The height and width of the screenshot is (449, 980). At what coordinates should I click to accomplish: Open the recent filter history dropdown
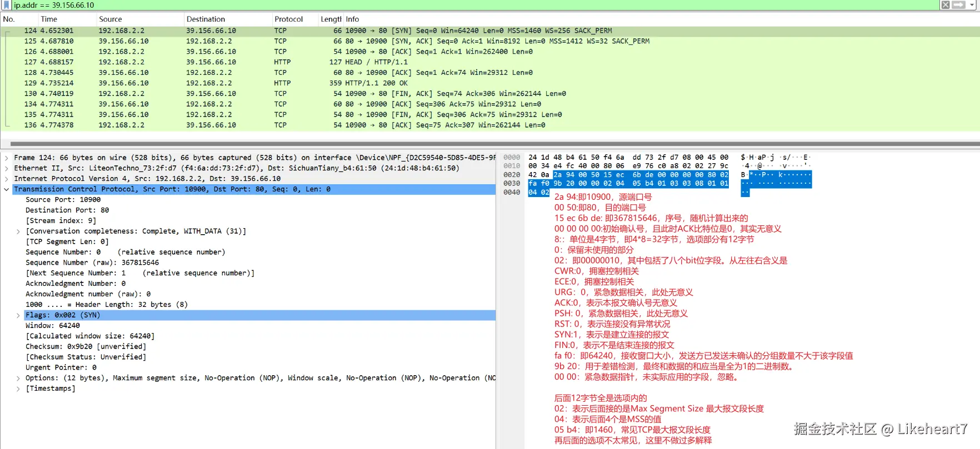[972, 5]
